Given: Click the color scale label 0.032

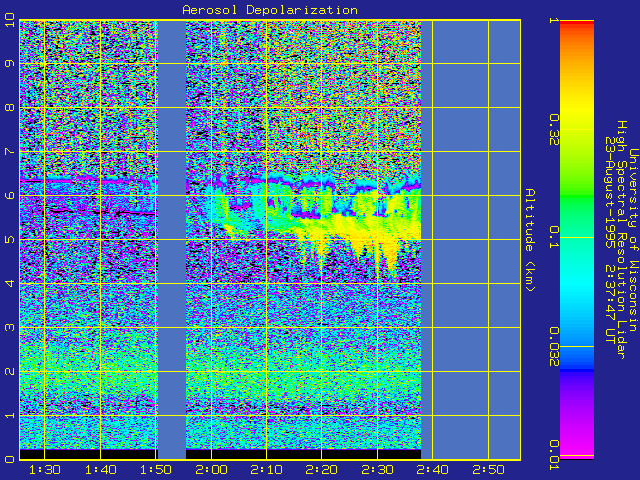Looking at the screenshot, I should 554,347.
